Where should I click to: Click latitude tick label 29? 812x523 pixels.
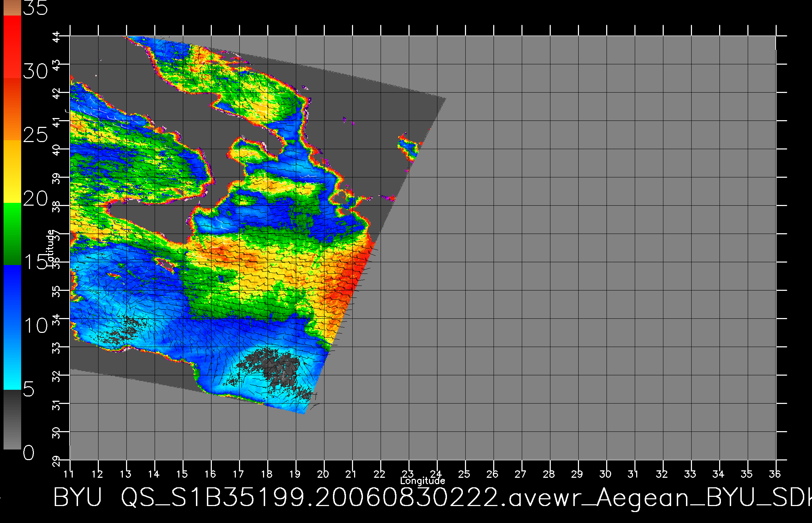pos(56,460)
